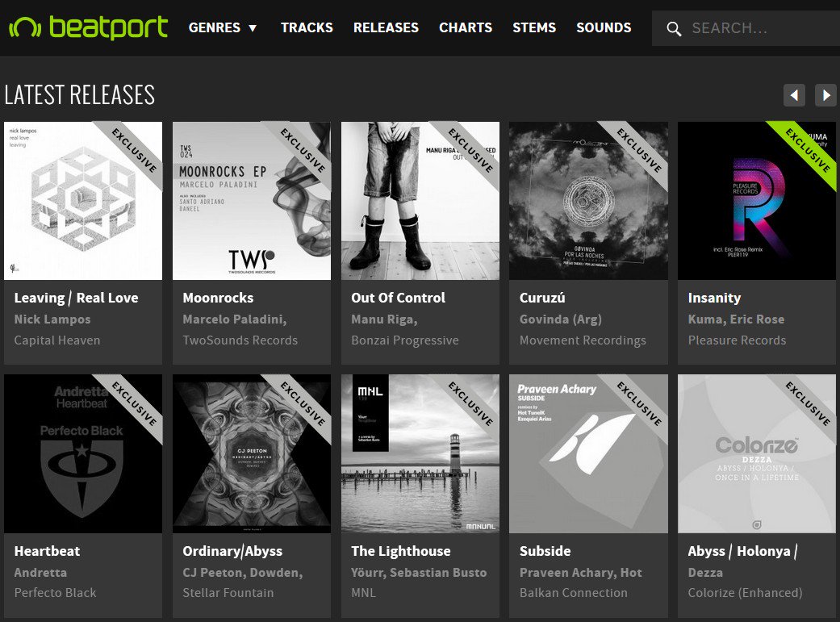
Task: Open Heartbeat cover art
Action: [x=83, y=453]
